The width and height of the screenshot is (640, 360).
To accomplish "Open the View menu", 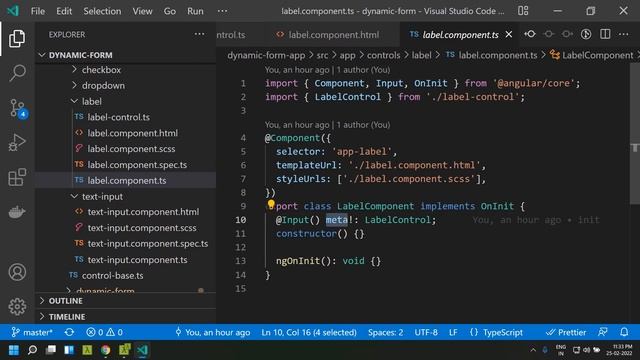I will click(x=142, y=11).
